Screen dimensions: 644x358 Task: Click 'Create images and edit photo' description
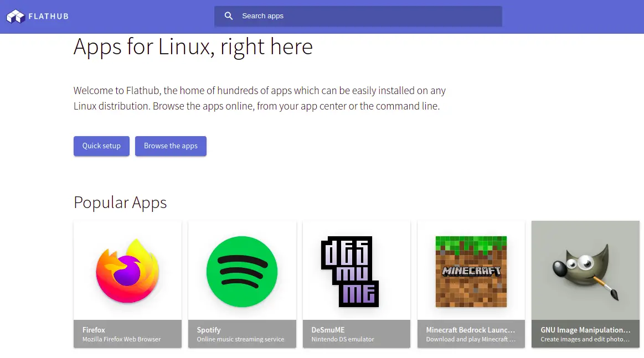[585, 339]
